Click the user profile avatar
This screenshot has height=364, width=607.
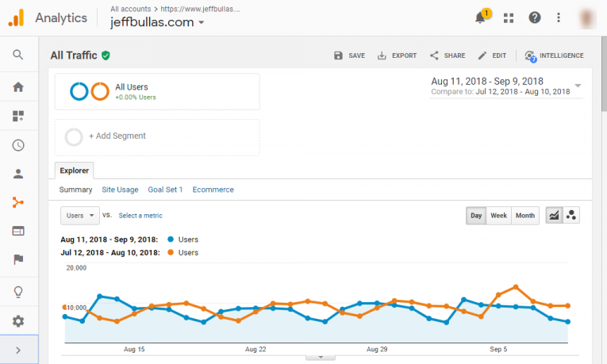(587, 17)
